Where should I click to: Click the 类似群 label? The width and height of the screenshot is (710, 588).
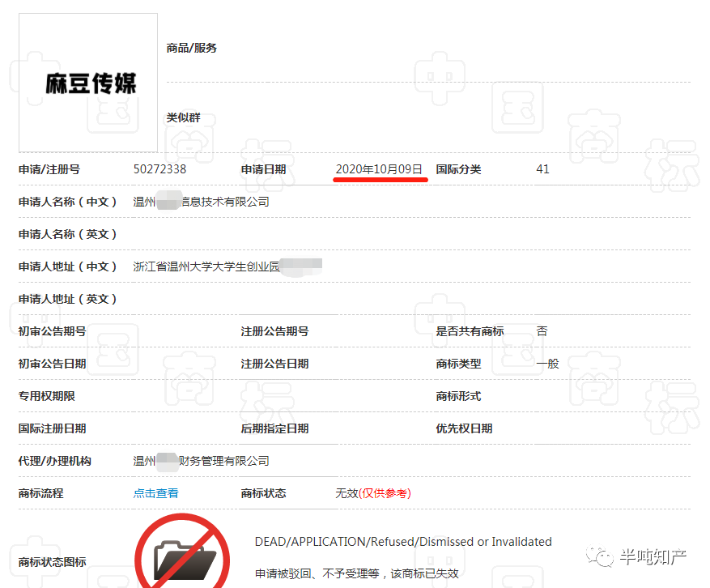(x=184, y=117)
